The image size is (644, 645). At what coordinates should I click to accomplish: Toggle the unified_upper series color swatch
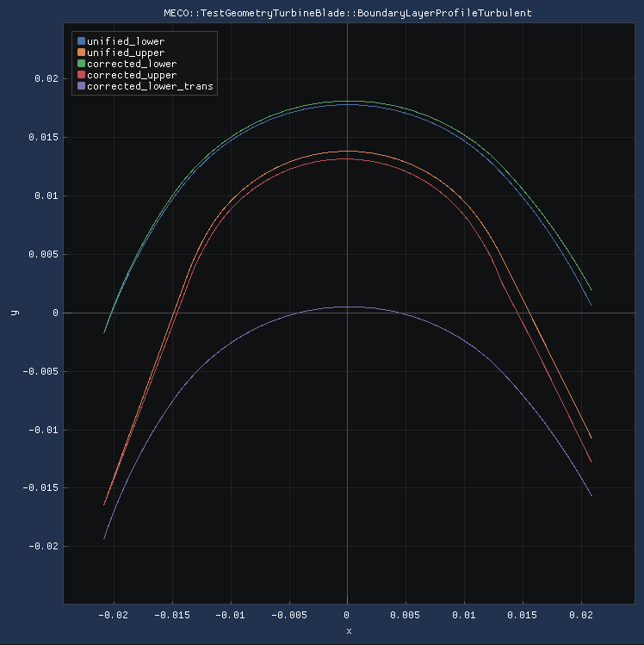(x=82, y=53)
